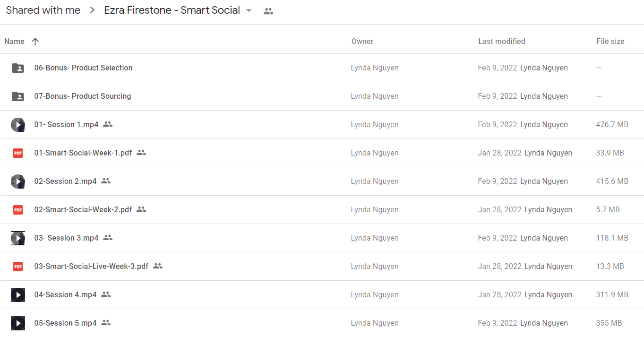
Task: Click owner Lynda Nguyen in the 04-Session 4.mp4 row
Action: click(375, 295)
